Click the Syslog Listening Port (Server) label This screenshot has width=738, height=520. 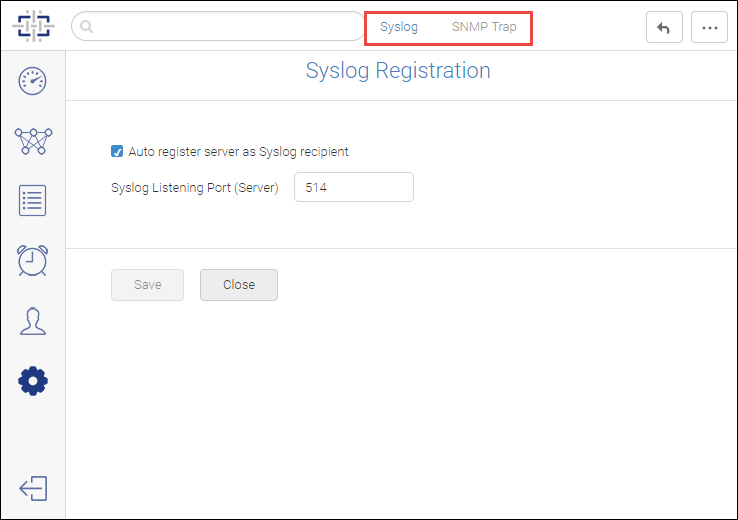coord(194,188)
